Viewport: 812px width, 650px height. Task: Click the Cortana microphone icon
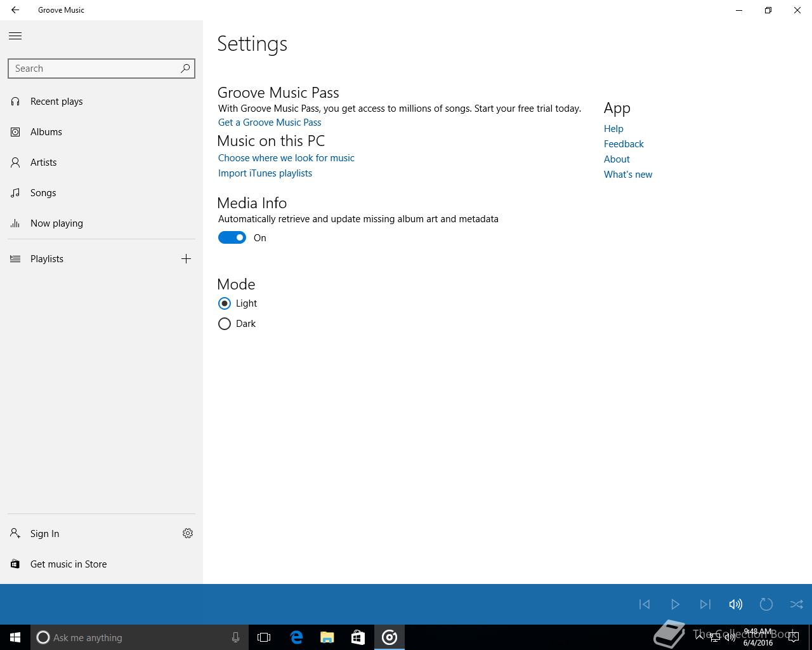point(235,637)
